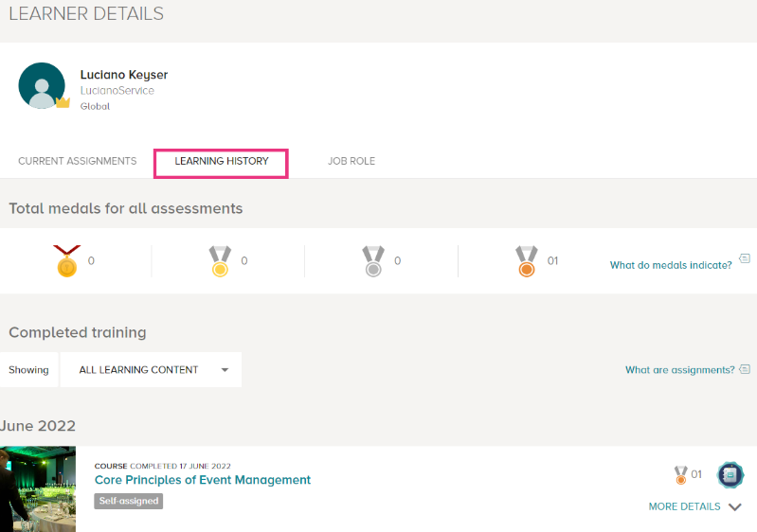Click Luciano Keyser's profile avatar
The width and height of the screenshot is (757, 532).
coord(42,85)
